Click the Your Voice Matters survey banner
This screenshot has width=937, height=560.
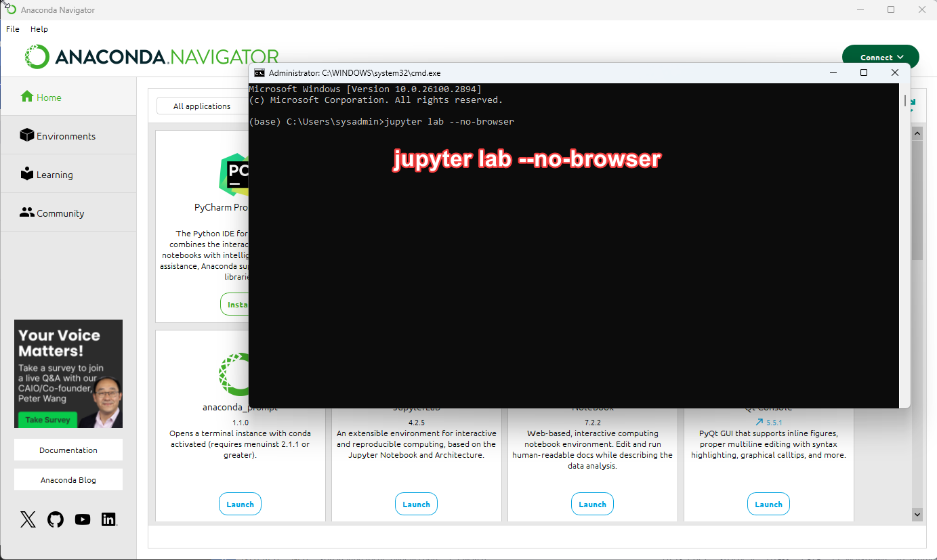(68, 373)
